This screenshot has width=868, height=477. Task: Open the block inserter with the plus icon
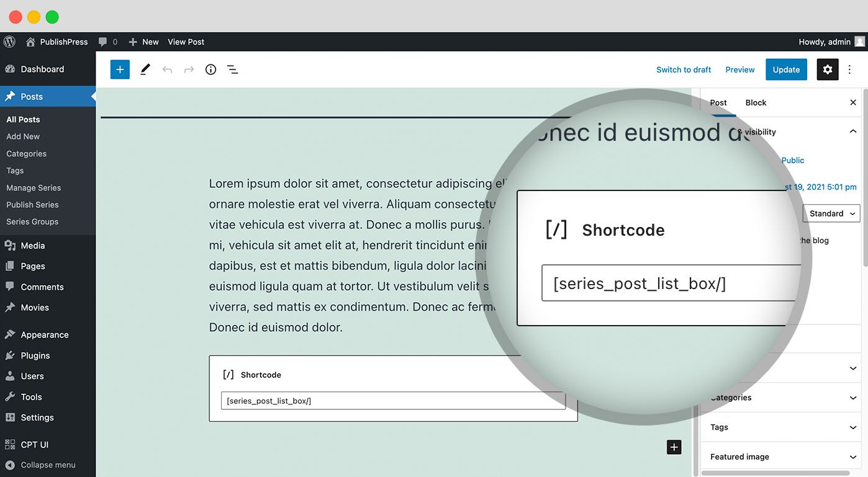click(x=120, y=69)
